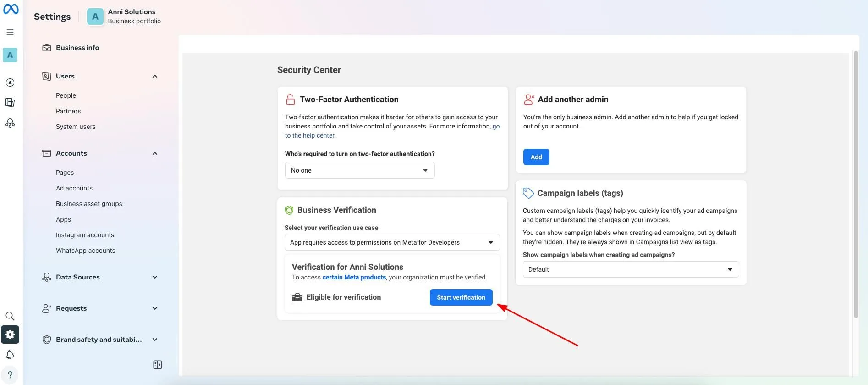Go to Partners under Users

tap(68, 111)
